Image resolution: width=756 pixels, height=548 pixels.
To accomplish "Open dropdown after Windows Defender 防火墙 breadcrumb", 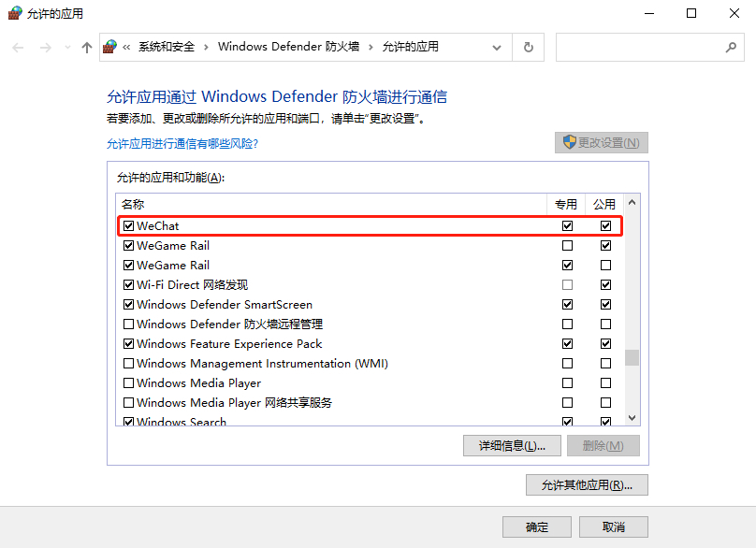I will tap(371, 47).
